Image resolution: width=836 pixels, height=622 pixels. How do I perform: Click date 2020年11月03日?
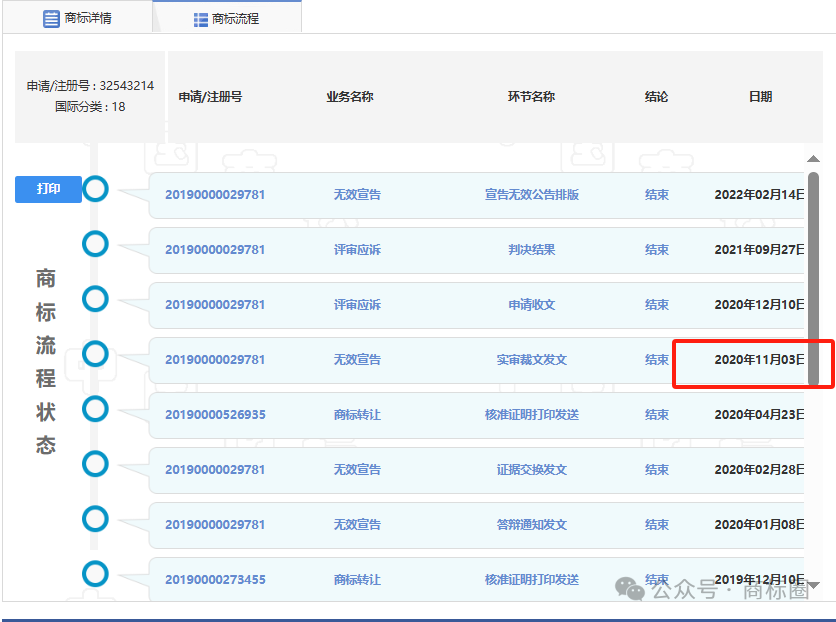coord(759,359)
